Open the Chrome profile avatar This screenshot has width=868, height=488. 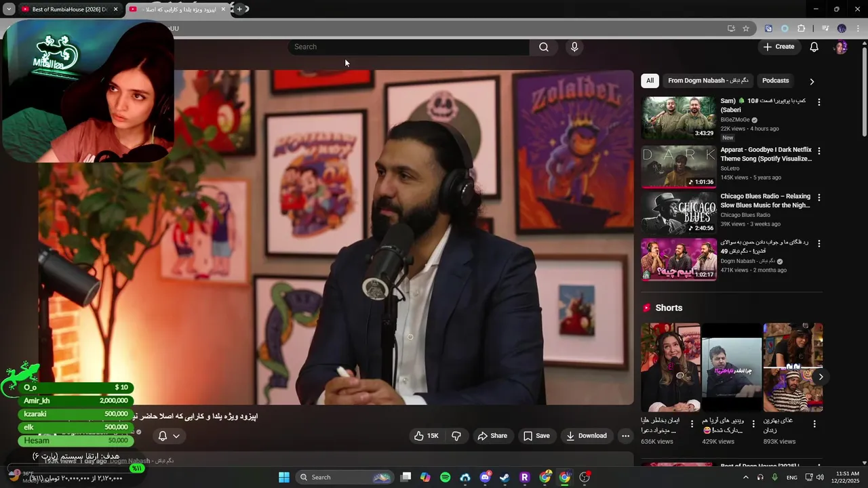(x=842, y=28)
